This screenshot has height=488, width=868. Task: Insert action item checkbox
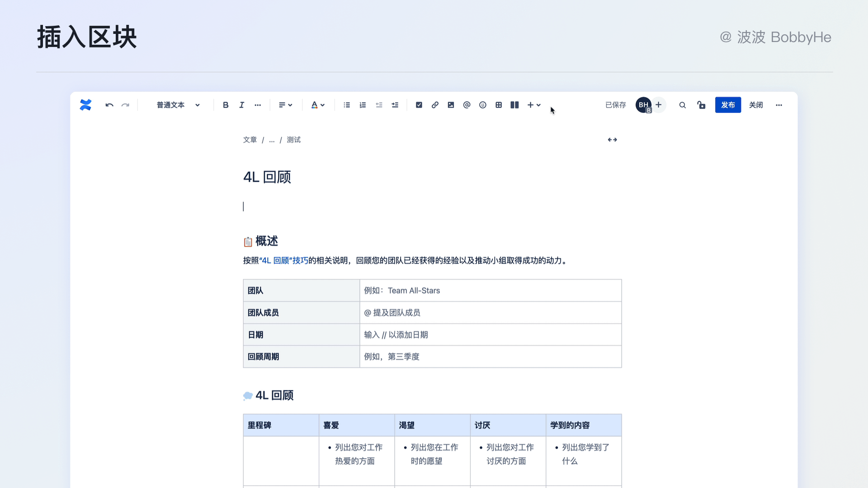419,105
